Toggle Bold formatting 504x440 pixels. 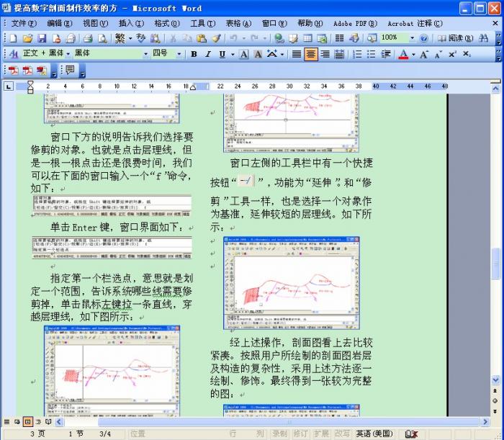point(193,54)
